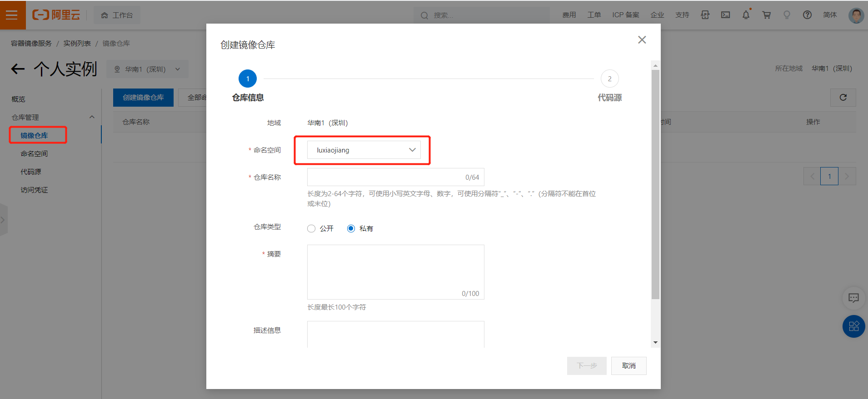Image resolution: width=868 pixels, height=399 pixels.
Task: Open the 命名空间 luxiaojiang dropdown
Action: 364,150
